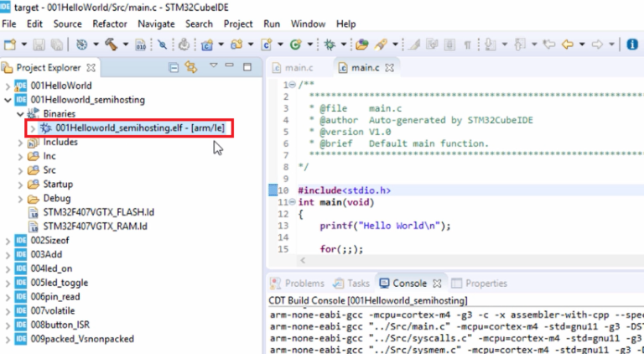Click the printf line in editor

pyautogui.click(x=385, y=226)
